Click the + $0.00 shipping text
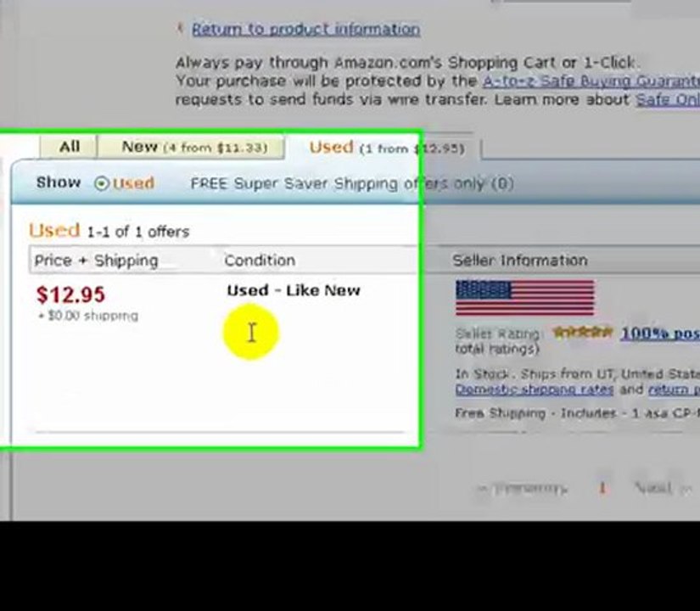The image size is (700, 611). point(88,316)
